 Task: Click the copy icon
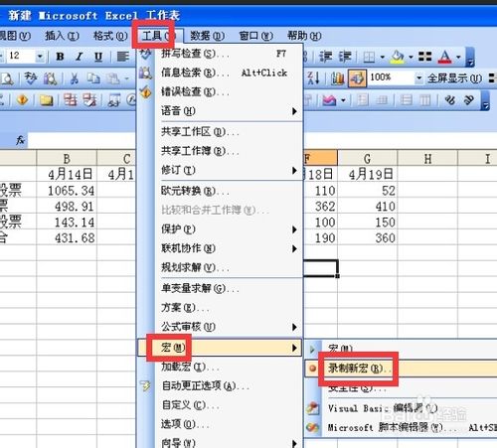pos(93,78)
